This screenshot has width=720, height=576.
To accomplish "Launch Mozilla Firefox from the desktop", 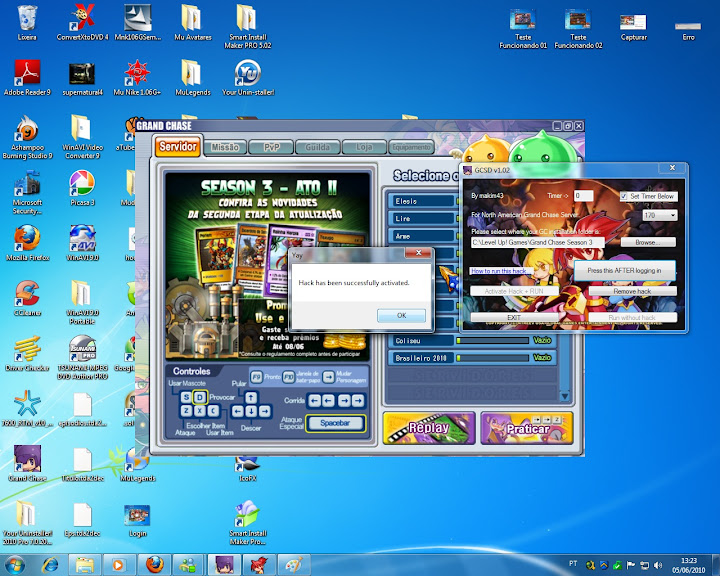I will click(27, 243).
